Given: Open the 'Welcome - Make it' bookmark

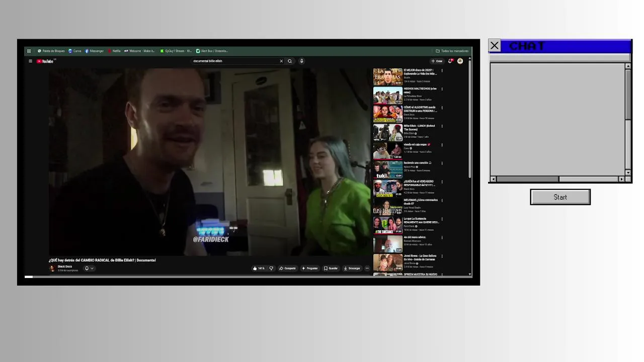Looking at the screenshot, I should click(x=140, y=51).
